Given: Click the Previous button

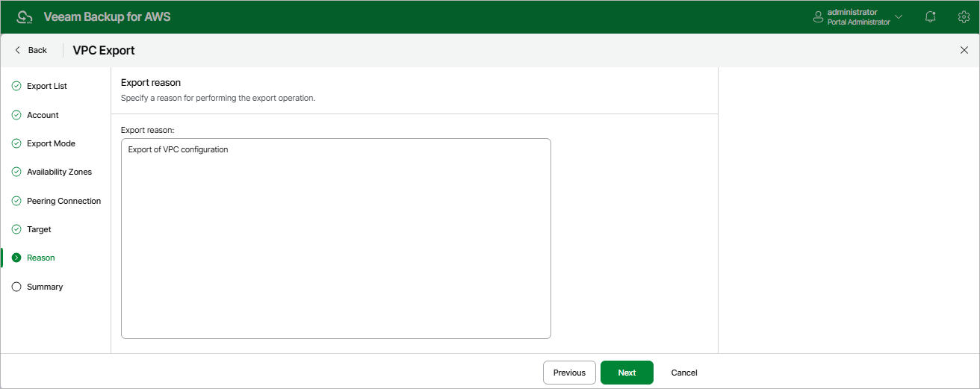Looking at the screenshot, I should [569, 373].
